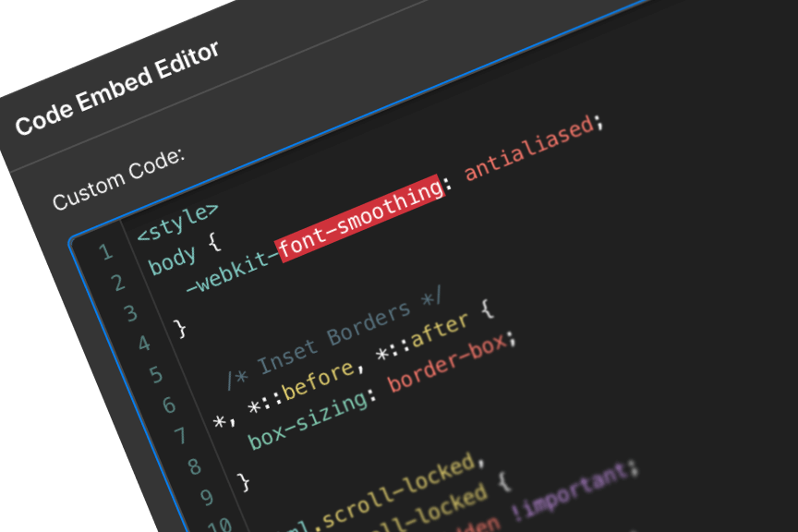Click the '*::after' selector
This screenshot has height=532, width=798.
tap(422, 336)
